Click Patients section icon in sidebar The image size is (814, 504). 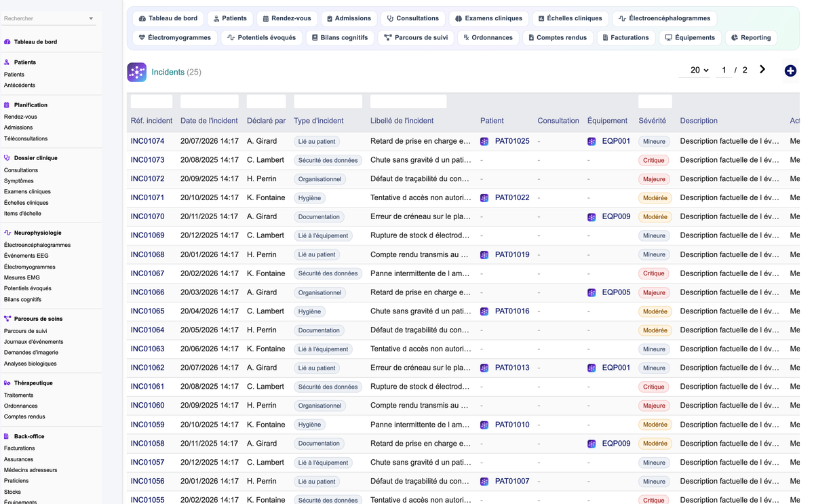pos(7,62)
